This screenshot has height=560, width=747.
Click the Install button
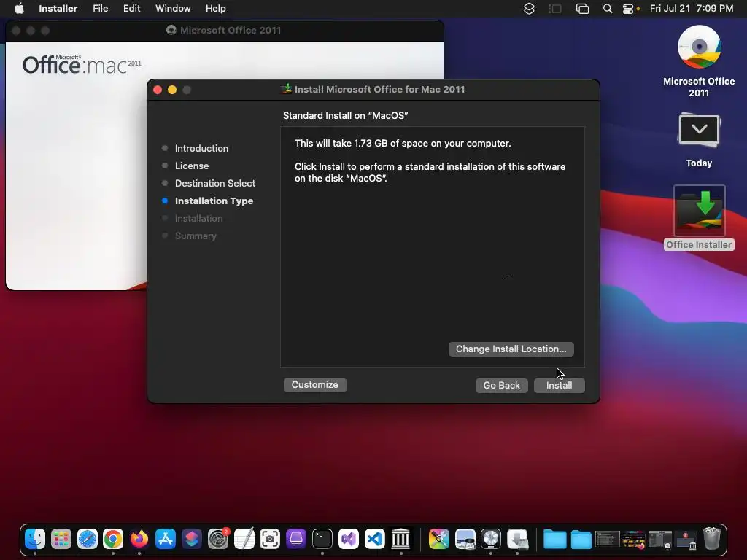(560, 385)
